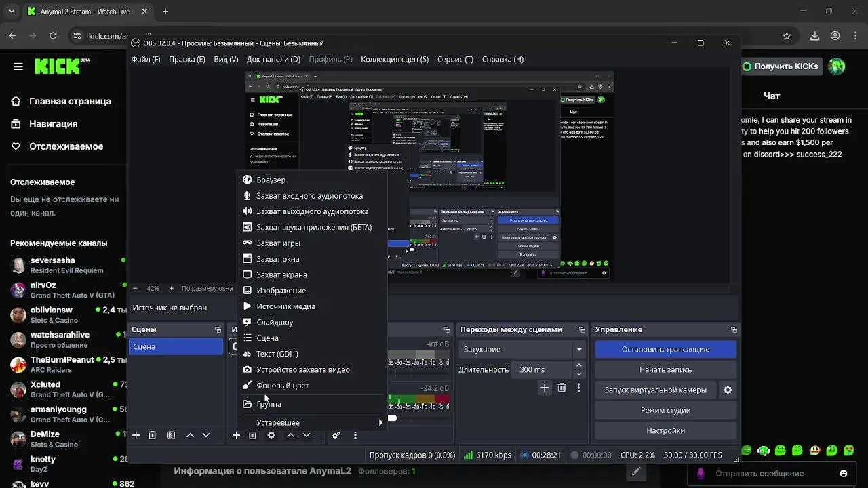Zoom in preview with plus icon

coord(171,288)
